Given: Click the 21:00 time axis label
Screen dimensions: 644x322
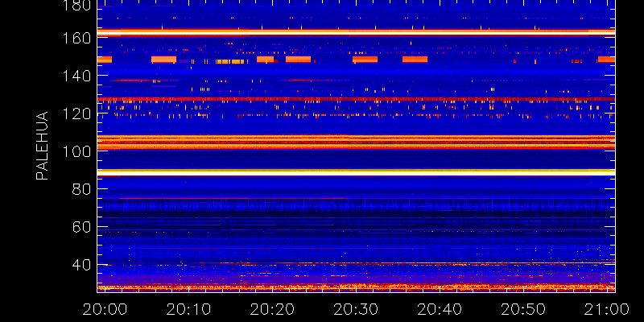Looking at the screenshot, I should click(607, 309).
